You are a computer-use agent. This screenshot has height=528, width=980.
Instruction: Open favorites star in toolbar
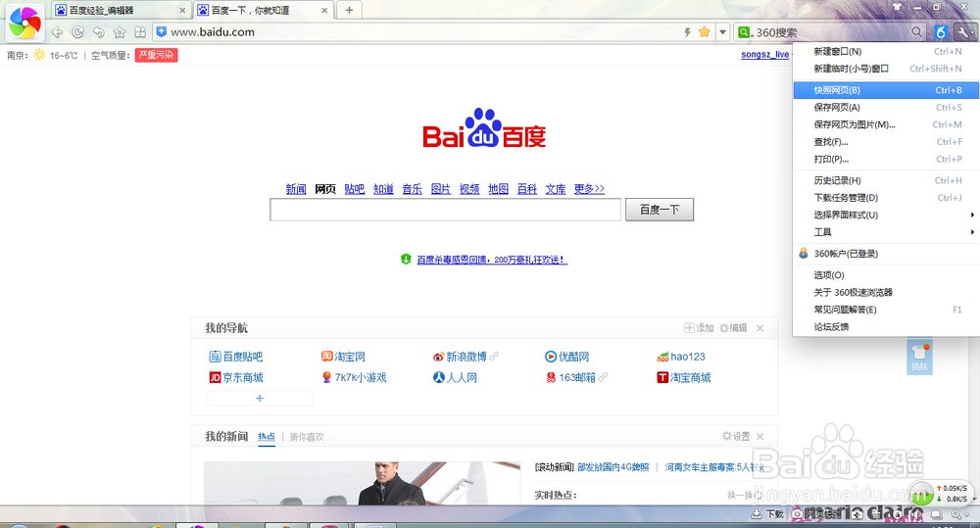(x=120, y=32)
